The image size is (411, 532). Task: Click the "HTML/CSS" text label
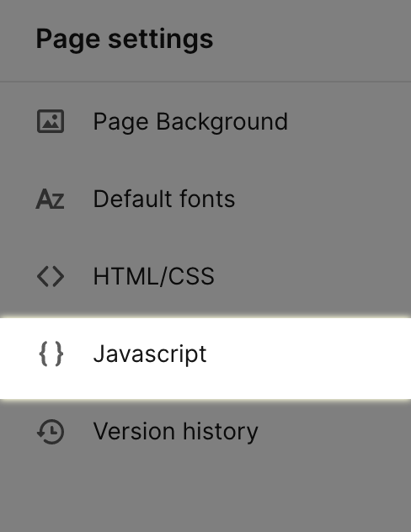coord(154,276)
